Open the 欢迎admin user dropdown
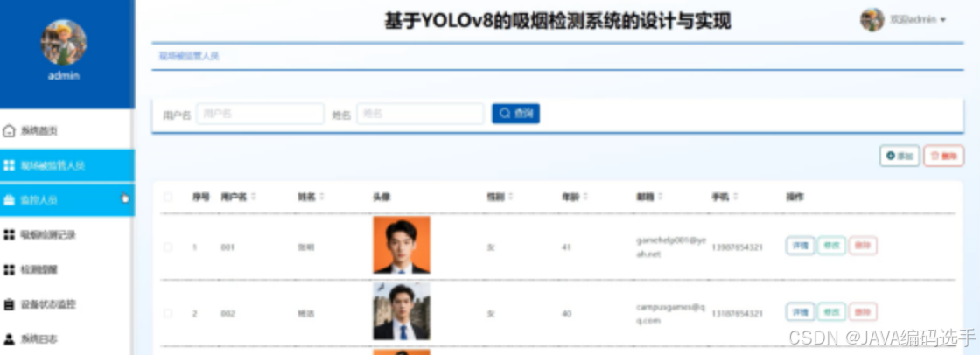 click(x=918, y=20)
